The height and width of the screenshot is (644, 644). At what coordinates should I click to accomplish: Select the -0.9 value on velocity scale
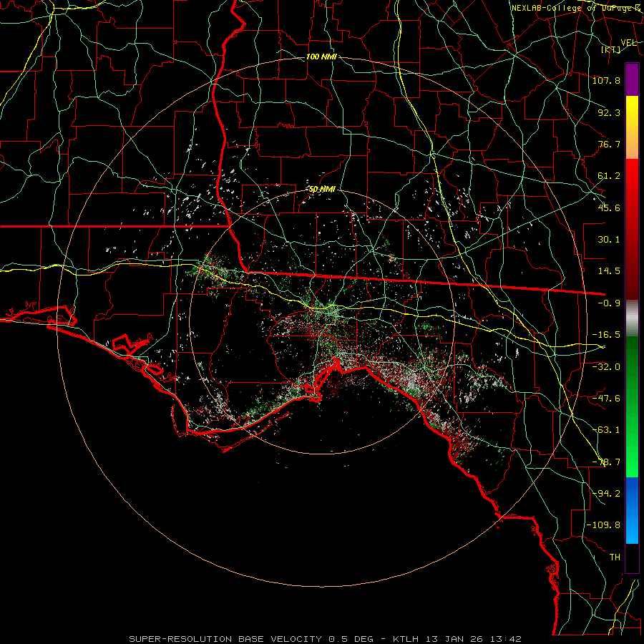click(609, 303)
